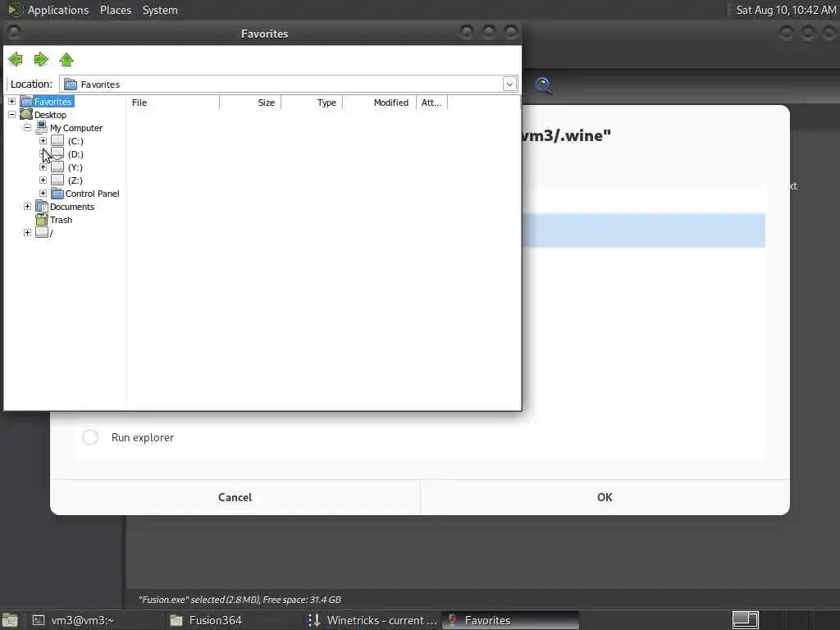Expand the Control Panel node
This screenshot has height=630, width=840.
click(43, 194)
